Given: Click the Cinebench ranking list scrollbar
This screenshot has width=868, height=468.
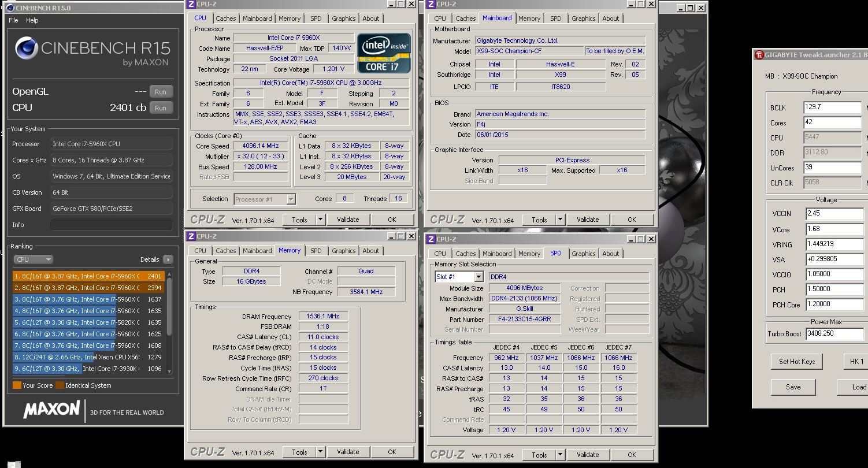Looking at the screenshot, I should click(x=169, y=322).
